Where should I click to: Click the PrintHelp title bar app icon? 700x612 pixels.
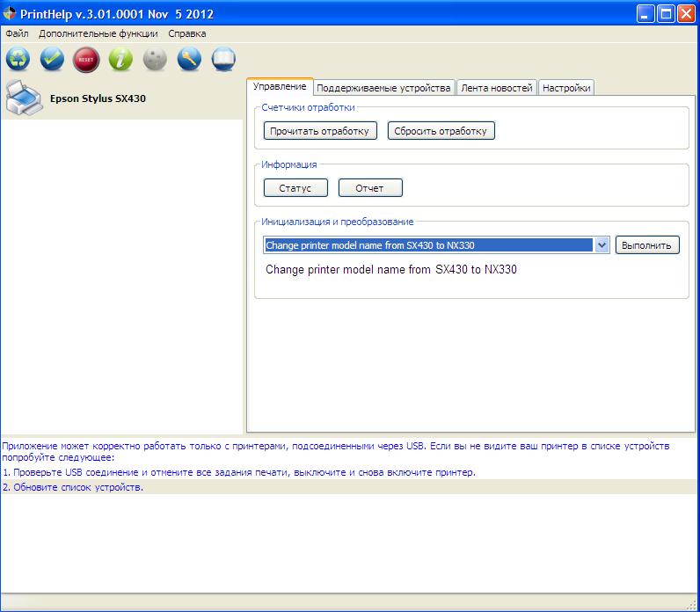[9, 13]
